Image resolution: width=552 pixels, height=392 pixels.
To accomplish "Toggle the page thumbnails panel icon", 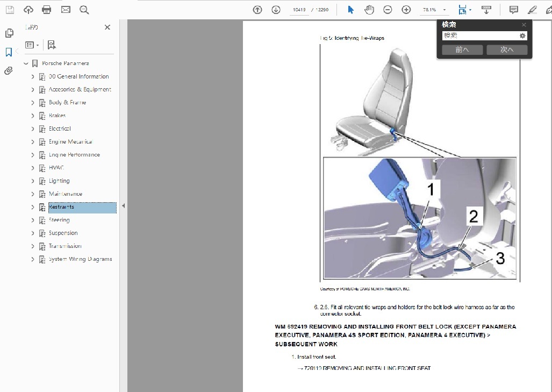I will tap(9, 33).
